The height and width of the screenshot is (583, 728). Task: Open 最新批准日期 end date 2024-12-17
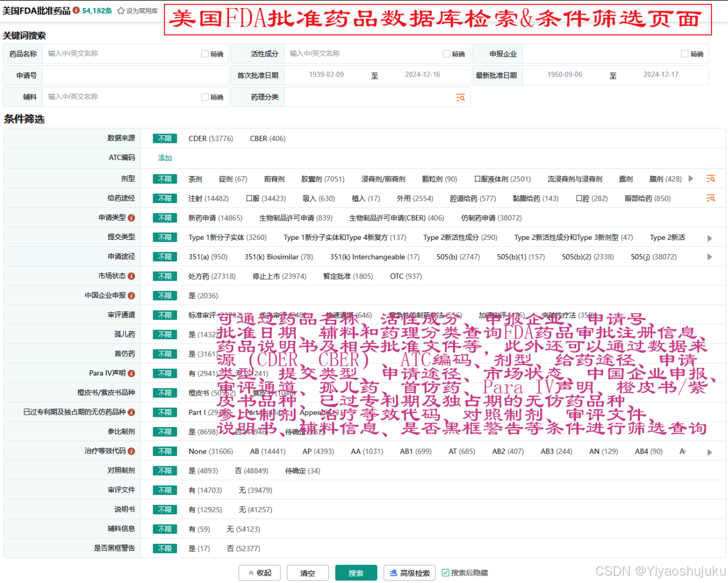coord(661,75)
